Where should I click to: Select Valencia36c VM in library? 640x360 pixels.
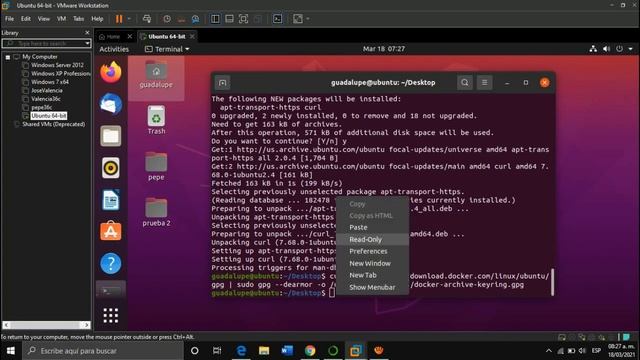[x=46, y=99]
